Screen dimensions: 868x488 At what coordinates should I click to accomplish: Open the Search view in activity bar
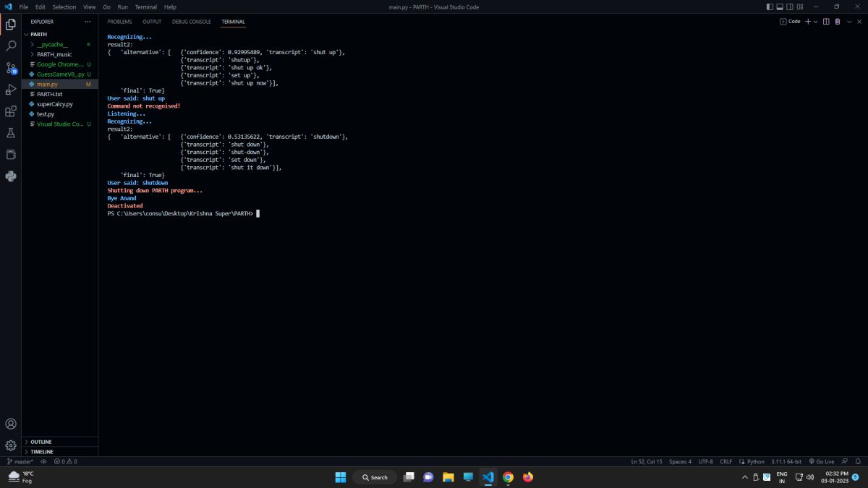coord(11,46)
